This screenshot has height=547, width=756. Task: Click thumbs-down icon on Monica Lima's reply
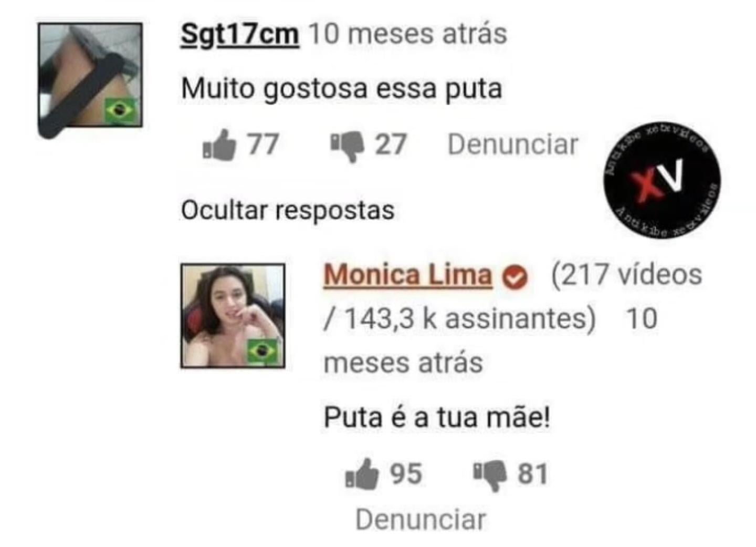[x=490, y=476]
